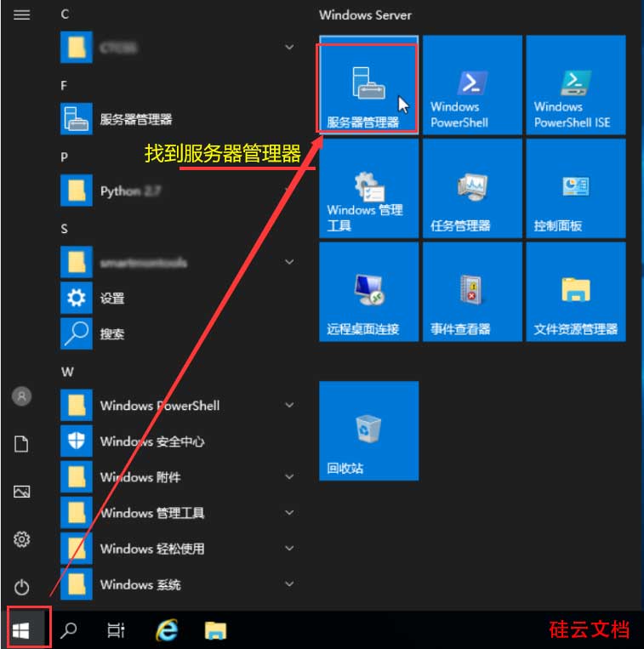Click the Windows Start button

coord(21,631)
